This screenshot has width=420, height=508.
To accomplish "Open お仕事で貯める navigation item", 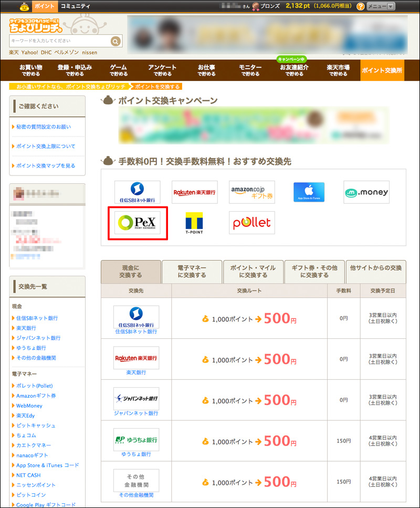I will tap(207, 70).
